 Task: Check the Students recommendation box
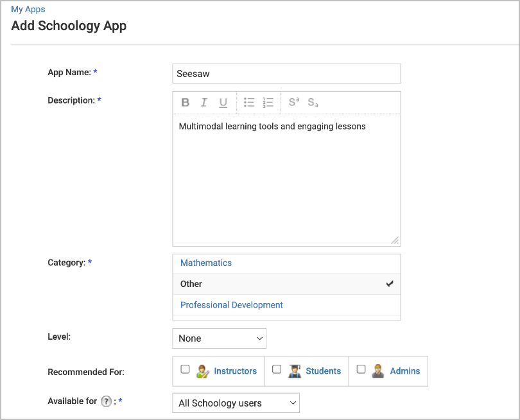(277, 369)
